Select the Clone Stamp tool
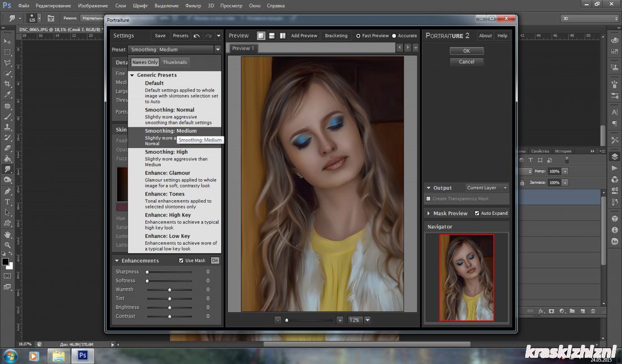The height and width of the screenshot is (364, 622). (x=7, y=127)
